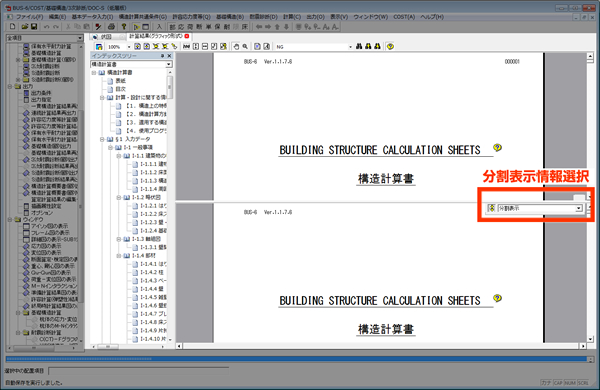This screenshot has height=390, width=600.
Task: Click the index tree scrollbar up arrow
Action: (170, 72)
